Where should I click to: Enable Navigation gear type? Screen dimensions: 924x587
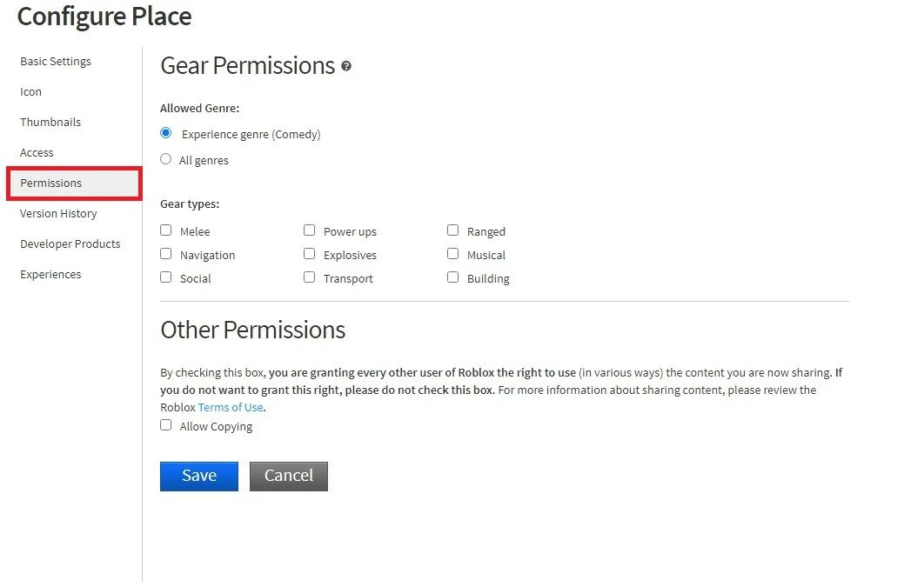point(166,254)
